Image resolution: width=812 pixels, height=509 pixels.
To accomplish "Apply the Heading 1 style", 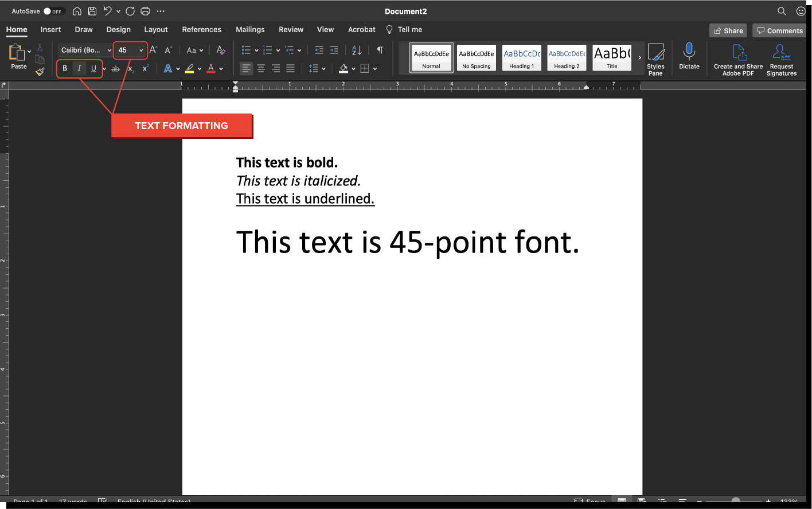I will (522, 58).
